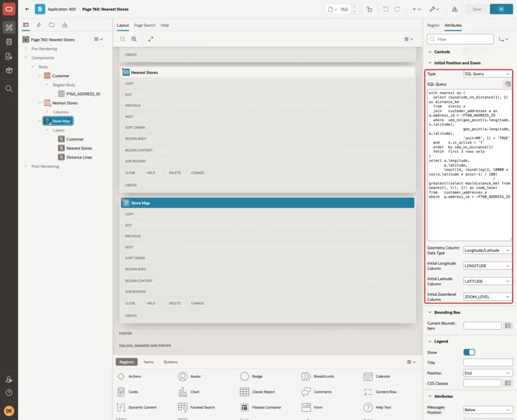Collapse the Bounding Box section
This screenshot has height=420, width=517.
tap(430, 312)
